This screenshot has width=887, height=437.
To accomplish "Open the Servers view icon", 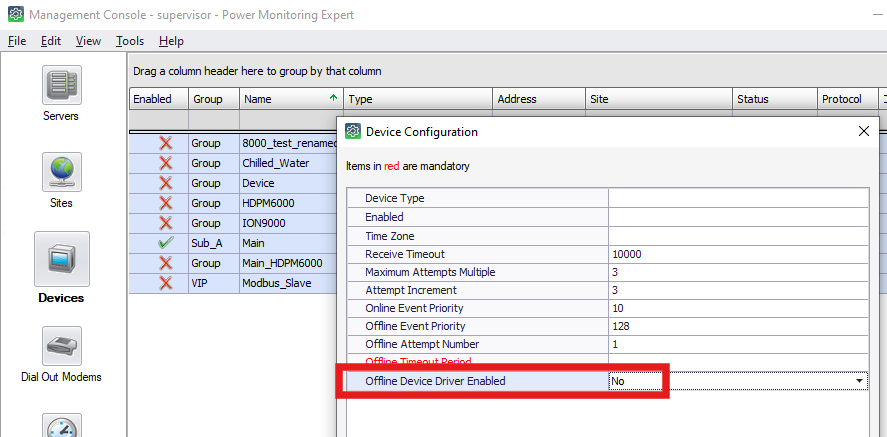I will pos(62,85).
